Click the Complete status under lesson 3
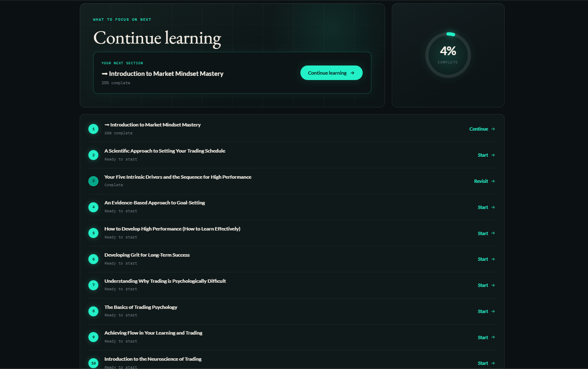 point(114,185)
